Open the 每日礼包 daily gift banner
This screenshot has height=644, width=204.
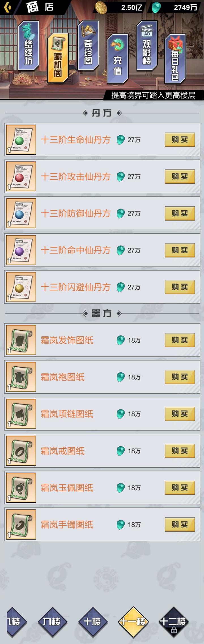[x=175, y=59]
